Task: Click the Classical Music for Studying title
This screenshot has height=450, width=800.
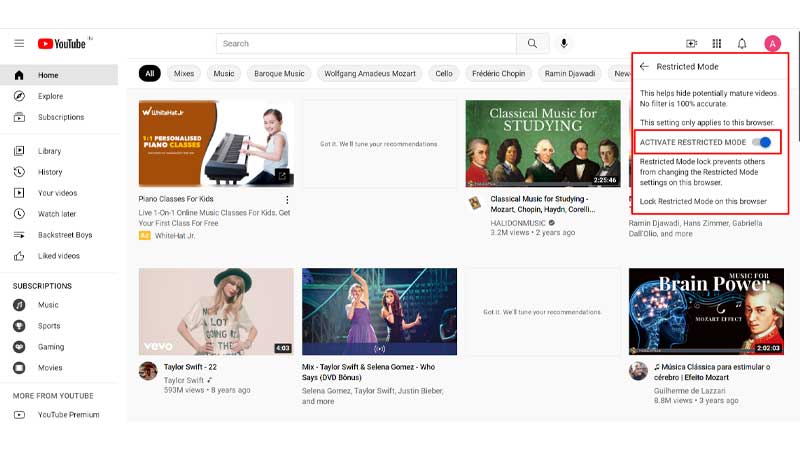Action: click(x=542, y=204)
